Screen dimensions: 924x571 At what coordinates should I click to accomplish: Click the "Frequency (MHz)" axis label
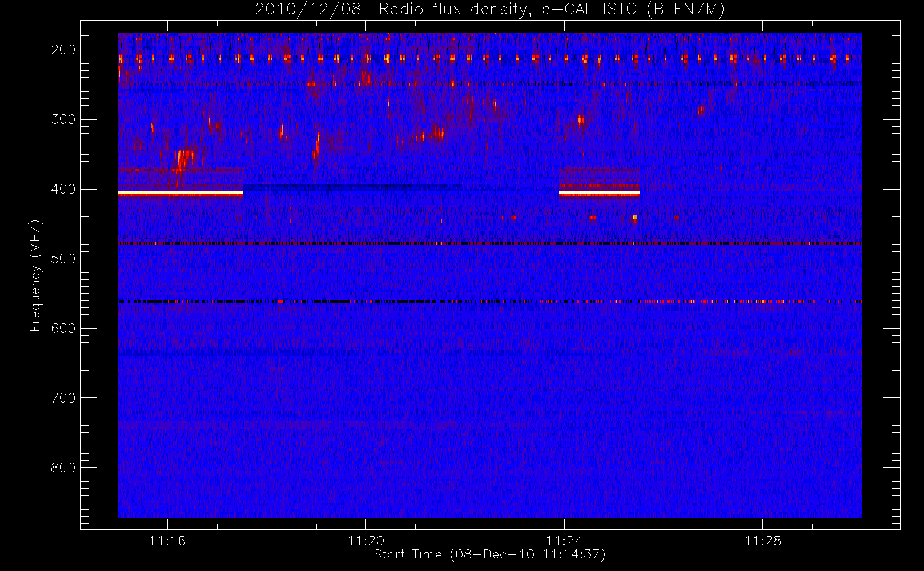pos(35,275)
